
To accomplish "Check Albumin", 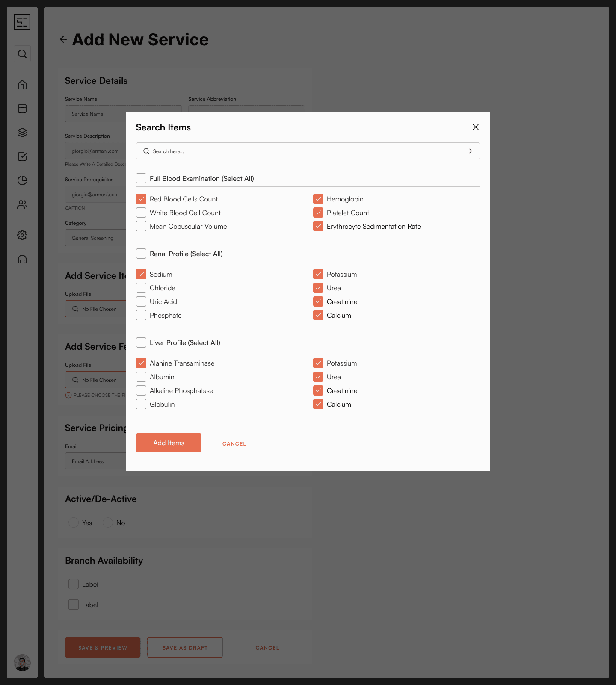I will tap(141, 377).
